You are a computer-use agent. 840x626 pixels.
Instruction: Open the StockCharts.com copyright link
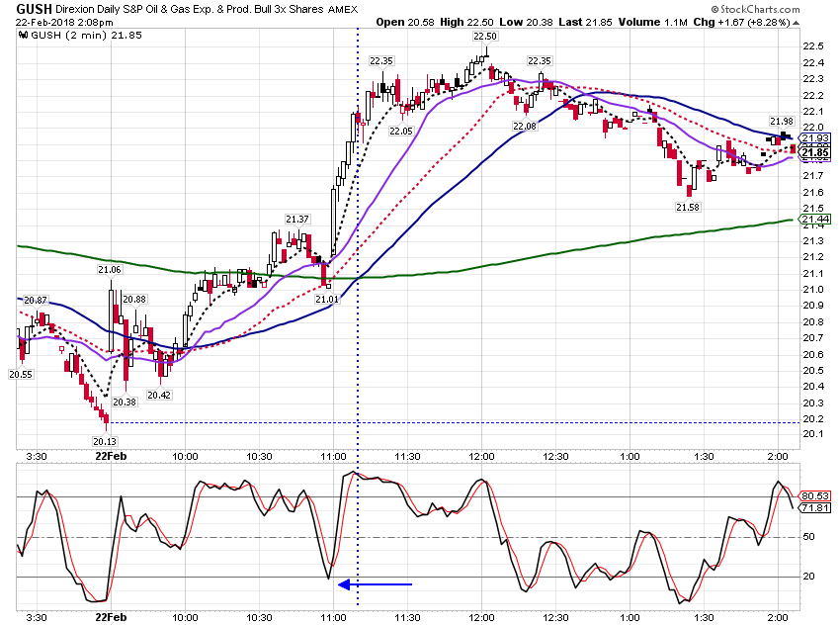click(755, 9)
